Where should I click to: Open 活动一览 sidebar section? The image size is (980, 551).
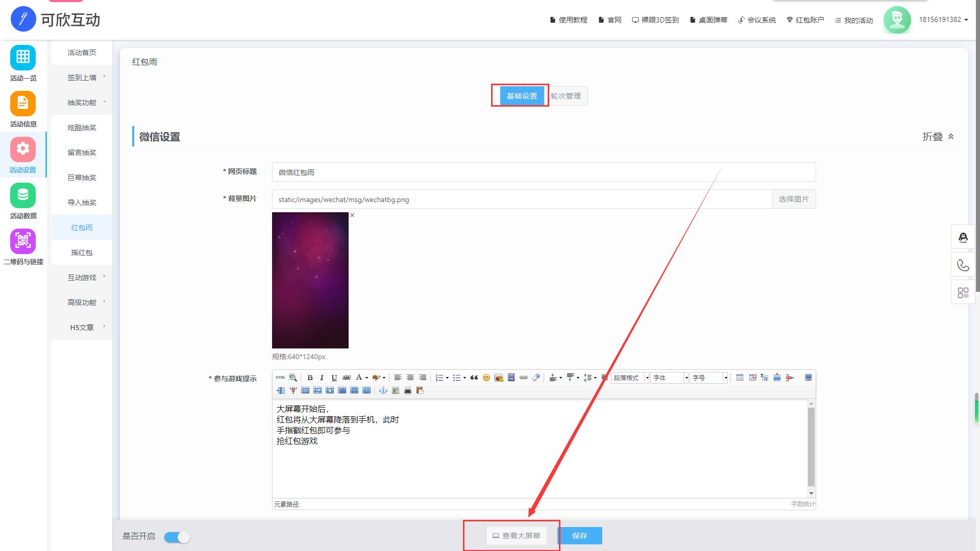click(x=23, y=64)
